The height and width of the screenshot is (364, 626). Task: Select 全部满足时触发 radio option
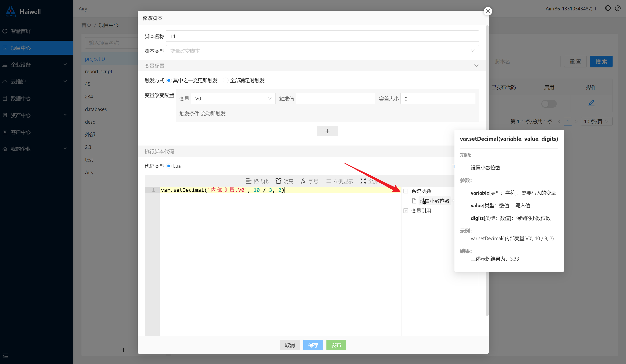225,80
